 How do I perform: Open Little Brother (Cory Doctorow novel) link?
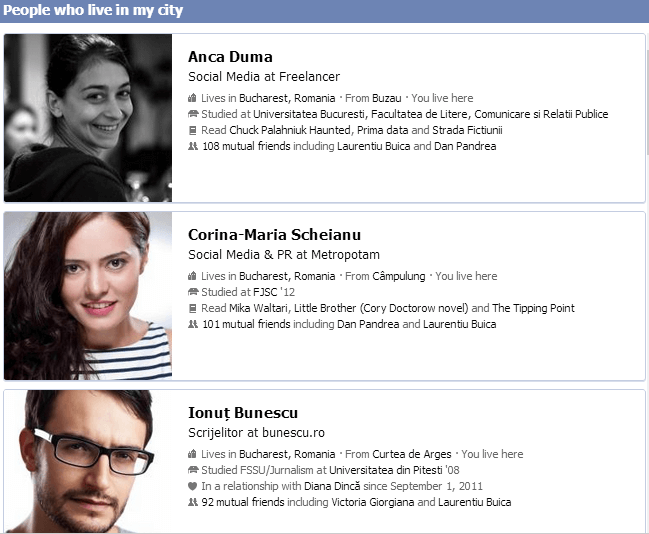pos(381,308)
